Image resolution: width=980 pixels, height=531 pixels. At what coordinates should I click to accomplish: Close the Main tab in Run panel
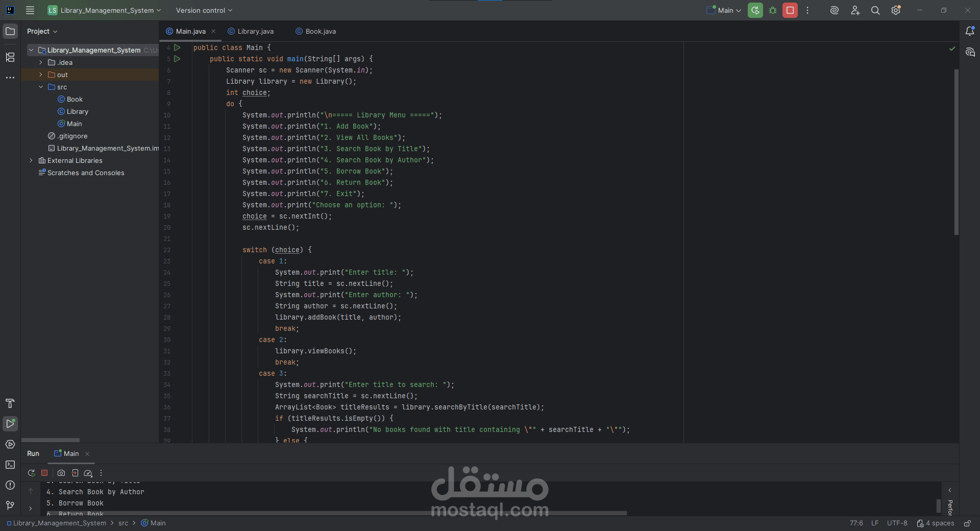87,454
